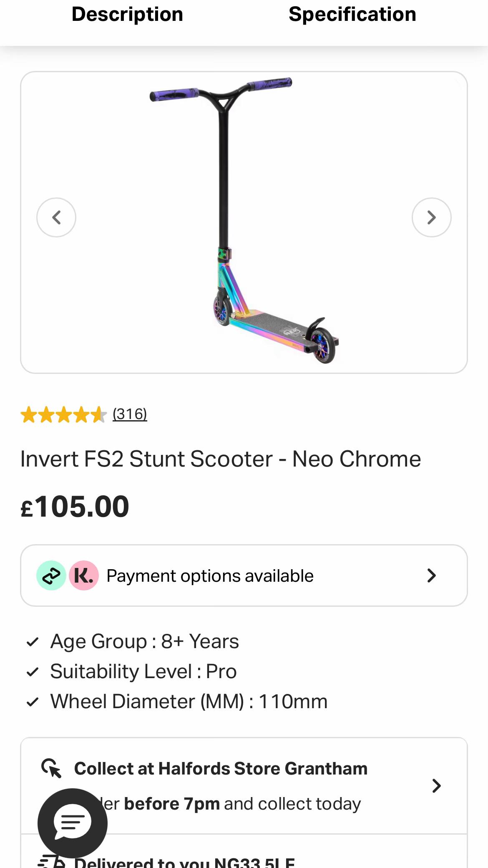Open the (316) reviews link
This screenshot has height=868, width=488.
[x=130, y=414]
